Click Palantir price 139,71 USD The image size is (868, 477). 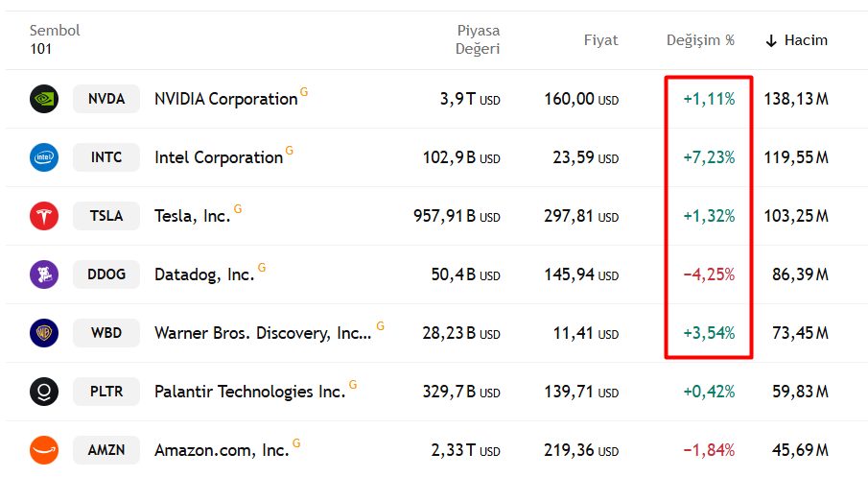(581, 392)
